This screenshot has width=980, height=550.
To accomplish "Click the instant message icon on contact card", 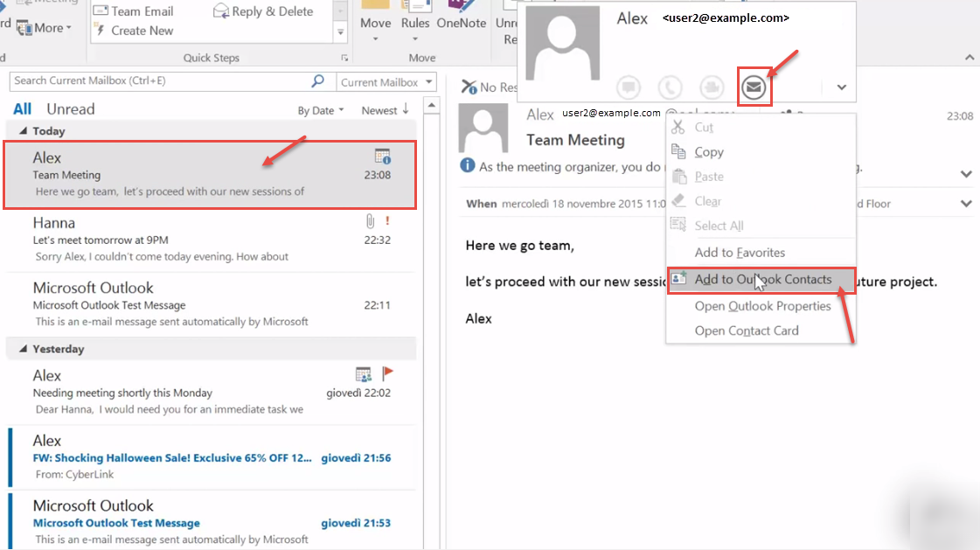I will pos(629,87).
